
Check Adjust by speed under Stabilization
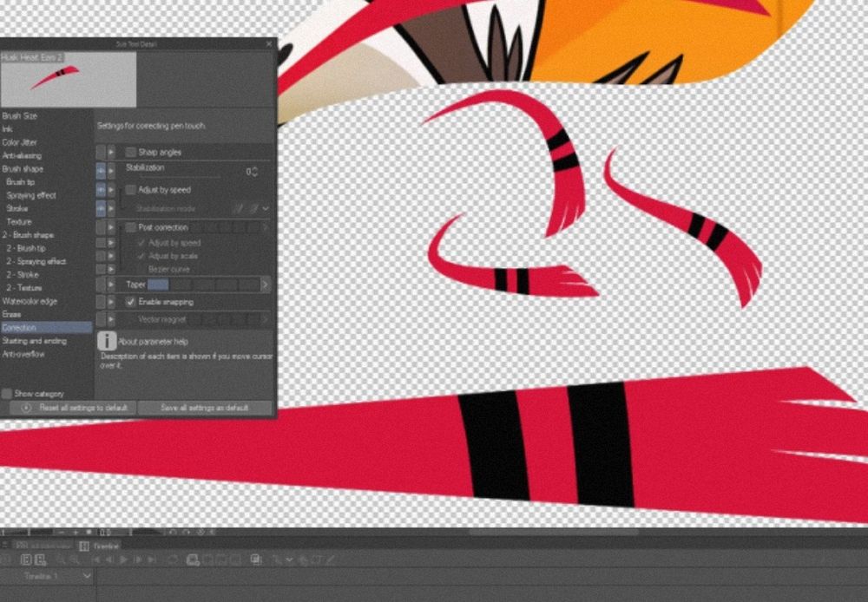point(131,190)
